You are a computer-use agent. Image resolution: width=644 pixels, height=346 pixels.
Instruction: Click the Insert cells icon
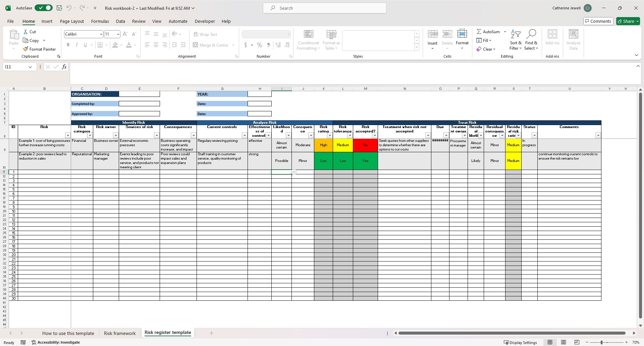[432, 34]
